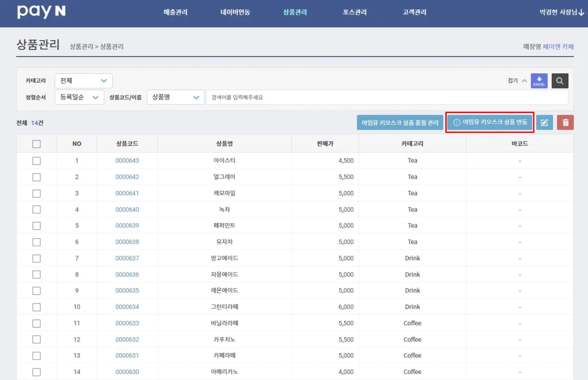
Task: Open 매출관리 menu in top nav
Action: 175,12
